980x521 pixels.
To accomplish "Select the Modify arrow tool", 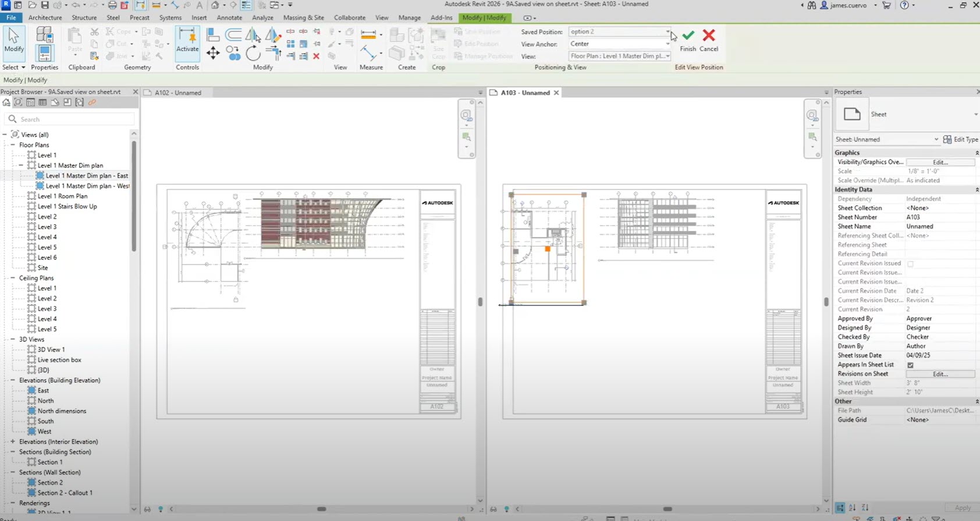I will click(x=14, y=40).
